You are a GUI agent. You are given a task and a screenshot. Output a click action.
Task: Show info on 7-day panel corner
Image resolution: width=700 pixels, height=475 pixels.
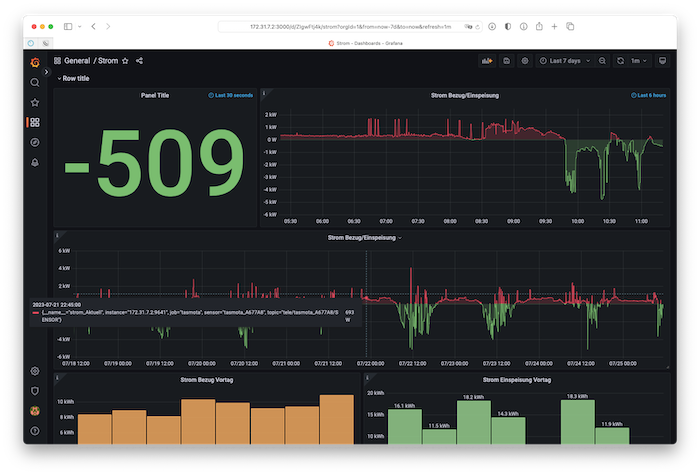click(57, 235)
